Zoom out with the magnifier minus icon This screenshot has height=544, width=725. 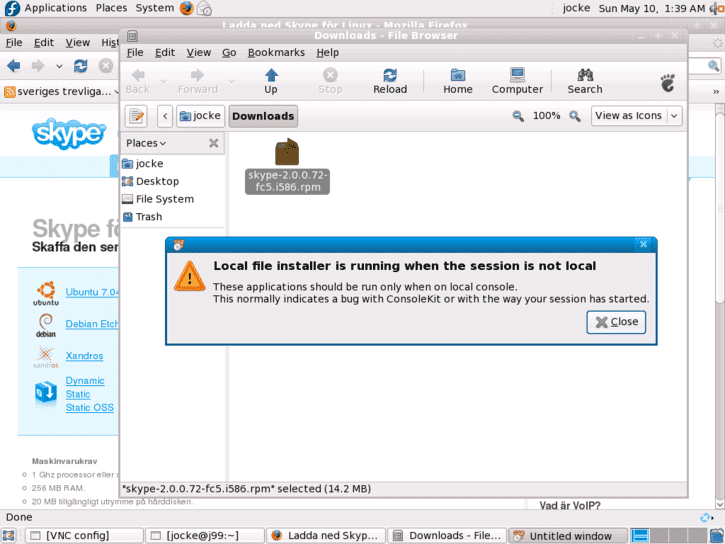click(x=518, y=116)
